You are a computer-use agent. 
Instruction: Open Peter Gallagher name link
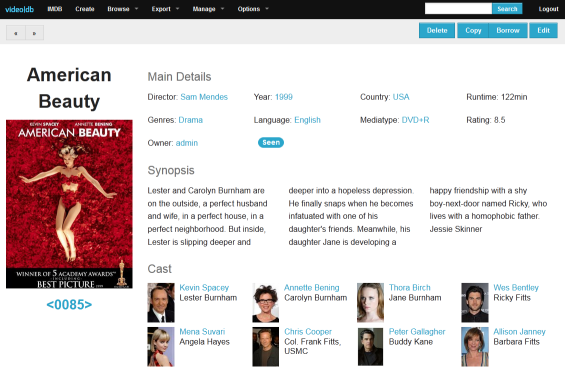click(x=417, y=332)
